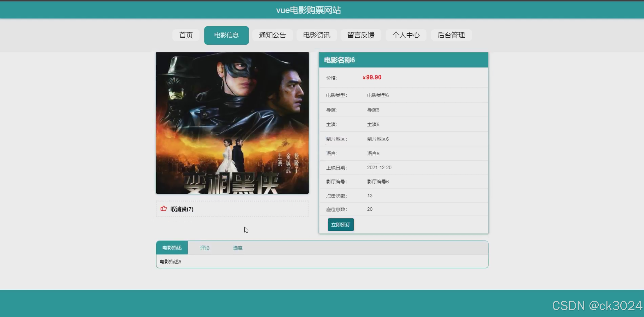Switch to the 电影描述 tab
The height and width of the screenshot is (317, 644).
[x=172, y=248]
